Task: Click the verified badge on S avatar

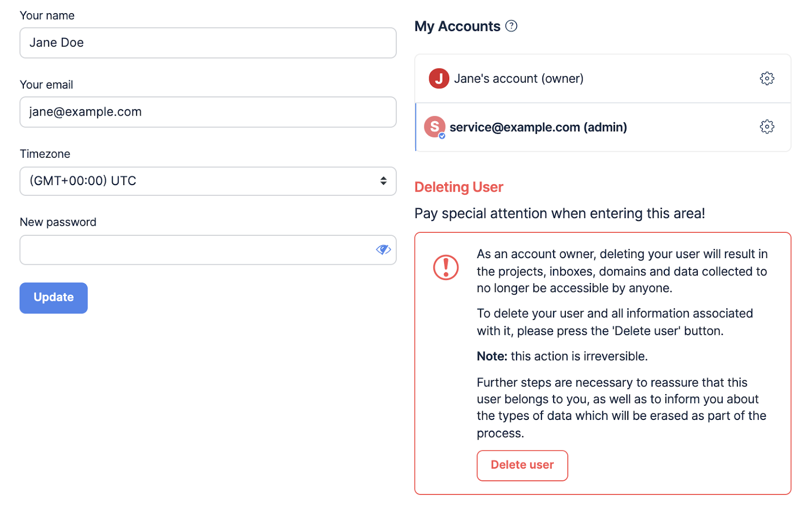Action: tap(442, 136)
